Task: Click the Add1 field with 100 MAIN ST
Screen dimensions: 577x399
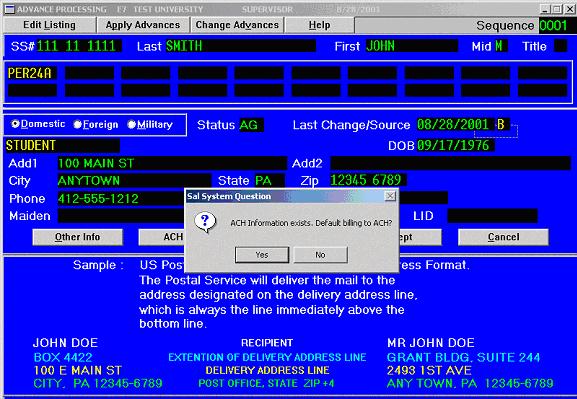Action: tap(172, 163)
